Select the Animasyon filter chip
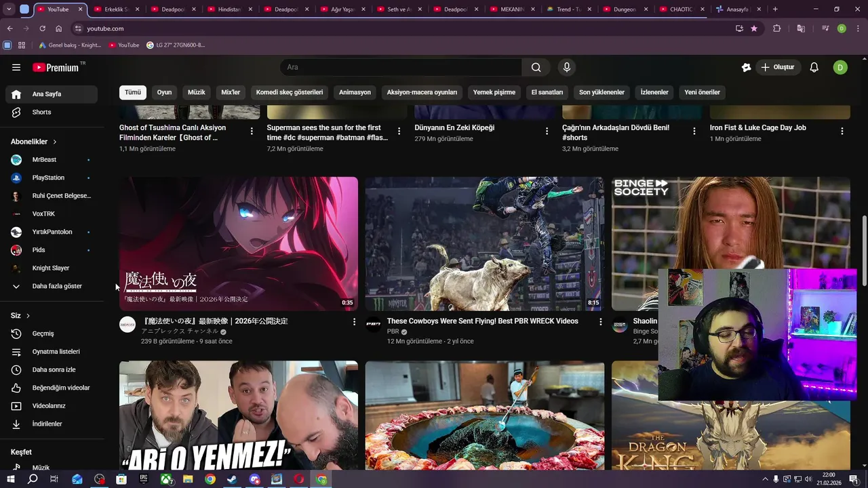Viewport: 868px width, 488px height. click(x=355, y=92)
